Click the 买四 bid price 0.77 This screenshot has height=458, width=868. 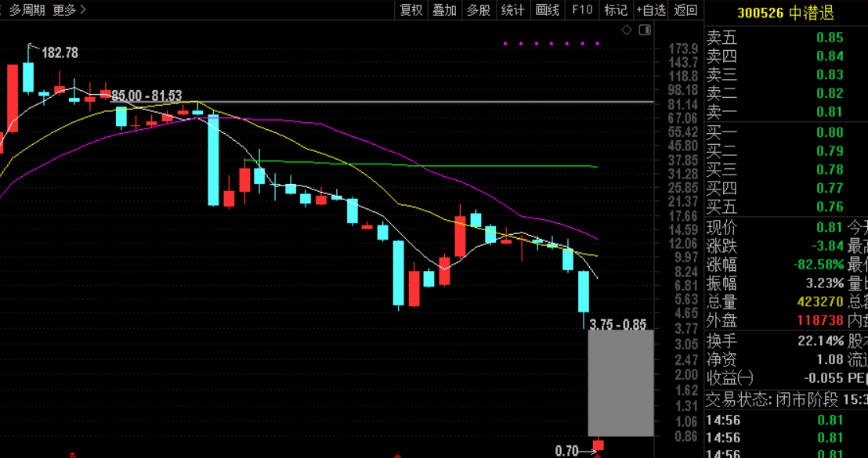[830, 188]
